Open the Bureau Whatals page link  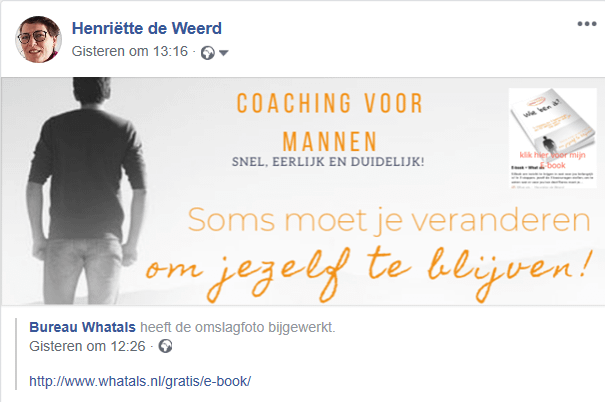82,327
